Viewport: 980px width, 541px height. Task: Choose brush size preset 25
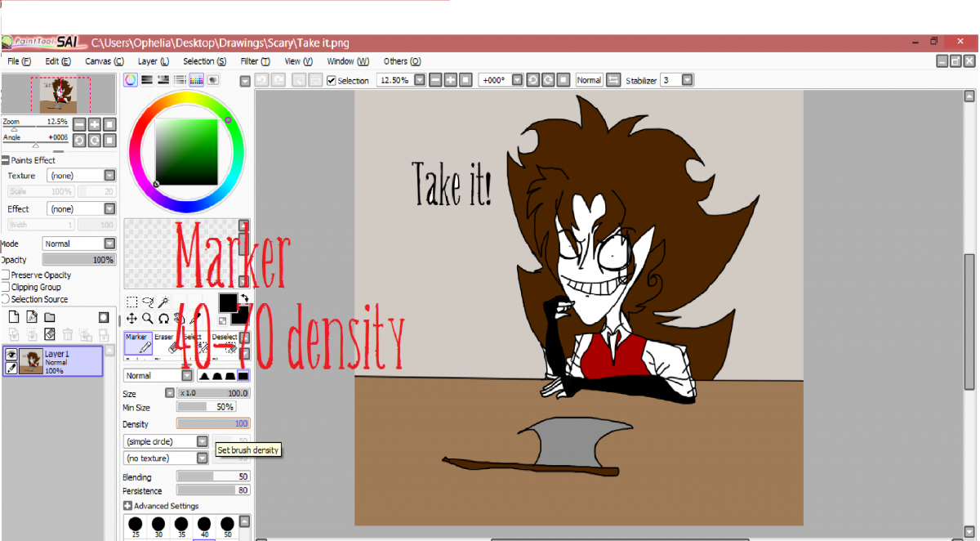coord(136,527)
